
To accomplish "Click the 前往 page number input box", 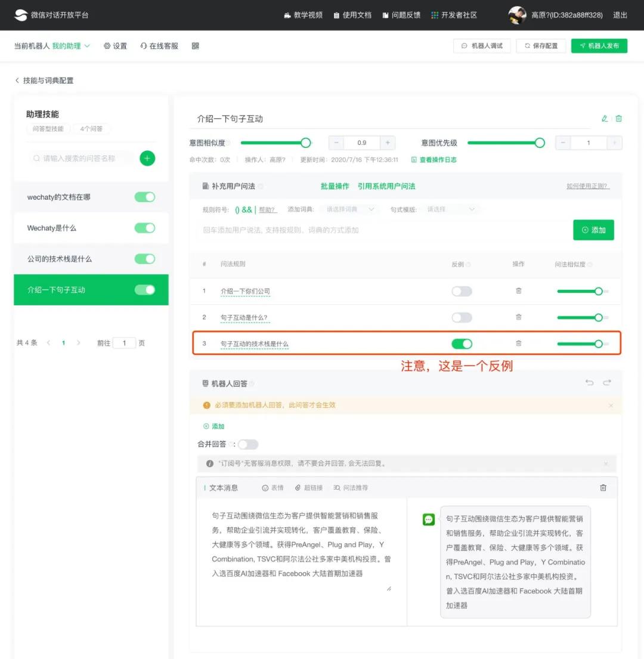I will click(x=124, y=343).
